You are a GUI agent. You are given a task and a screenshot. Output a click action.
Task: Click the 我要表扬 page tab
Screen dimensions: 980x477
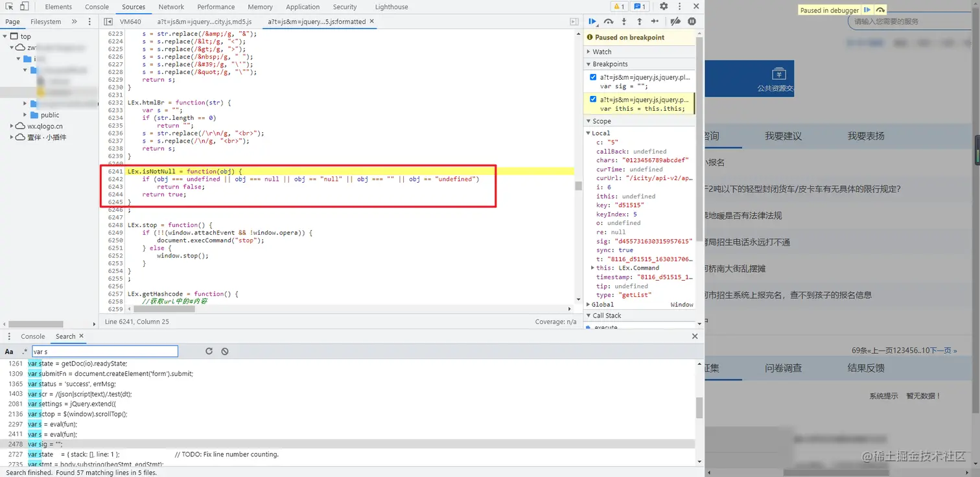(x=866, y=136)
